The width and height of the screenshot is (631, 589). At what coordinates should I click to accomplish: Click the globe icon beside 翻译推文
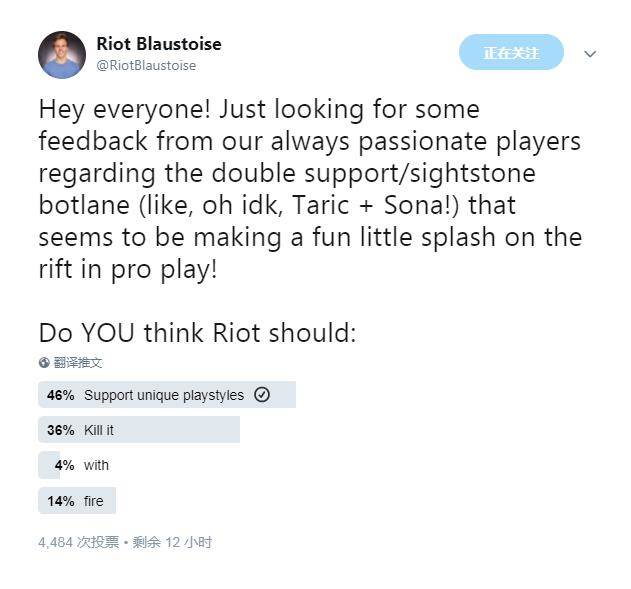44,363
